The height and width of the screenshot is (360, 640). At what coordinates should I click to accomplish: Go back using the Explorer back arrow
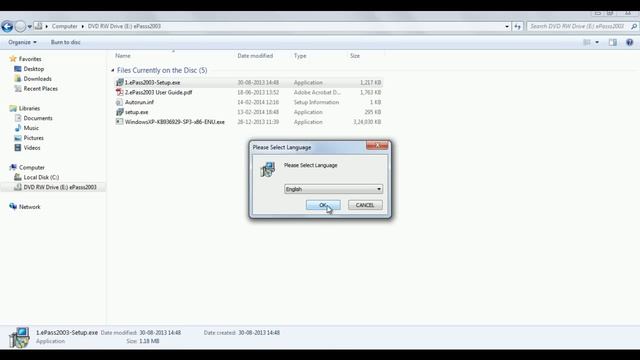click(x=7, y=27)
